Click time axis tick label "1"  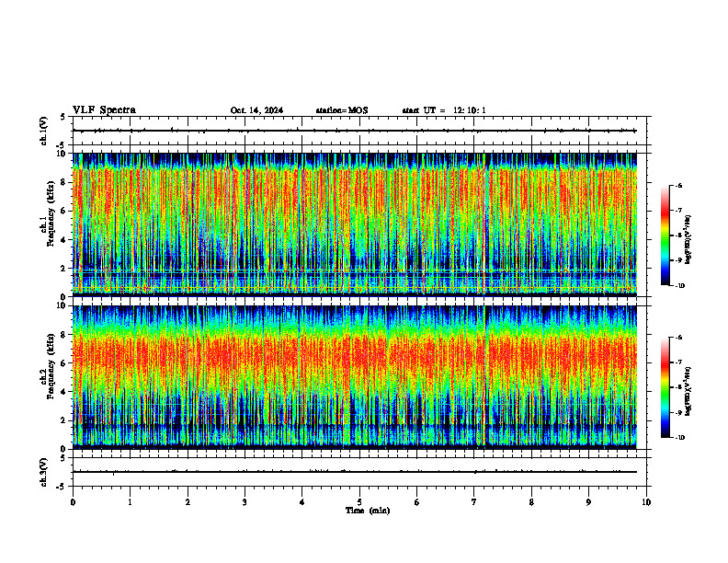130,502
